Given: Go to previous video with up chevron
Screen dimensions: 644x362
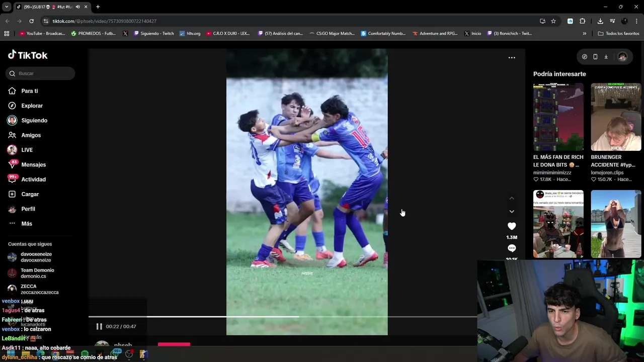Looking at the screenshot, I should [x=512, y=198].
